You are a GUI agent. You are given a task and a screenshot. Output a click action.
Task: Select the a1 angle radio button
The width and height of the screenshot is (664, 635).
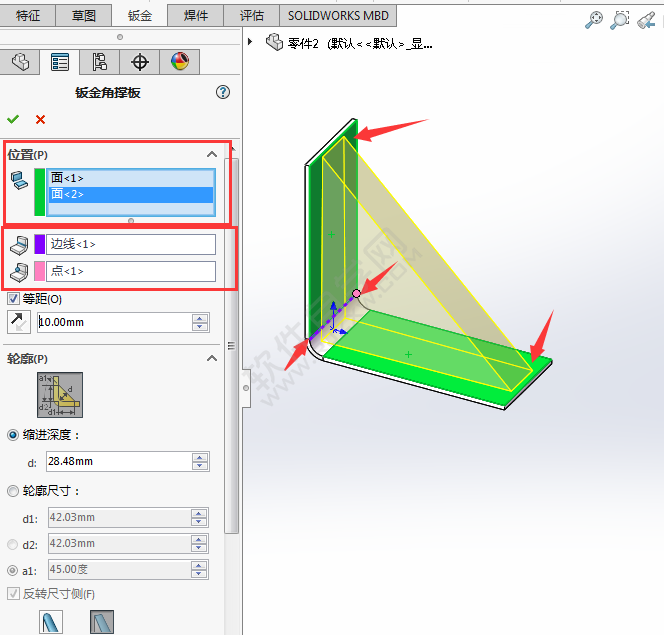13,571
